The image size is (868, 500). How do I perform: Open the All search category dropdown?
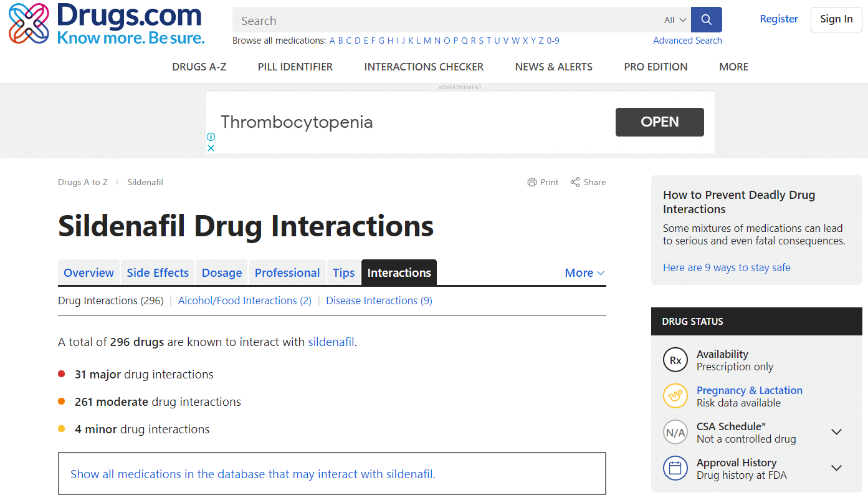pos(675,20)
